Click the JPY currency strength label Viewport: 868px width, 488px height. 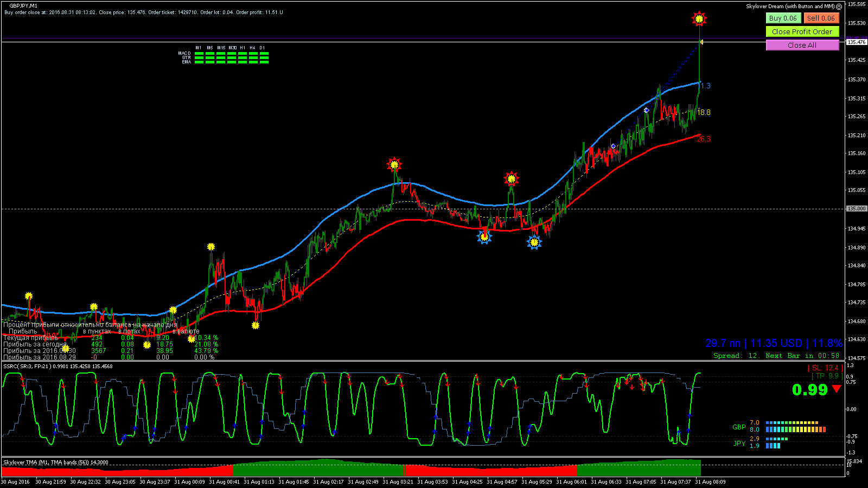[x=739, y=444]
